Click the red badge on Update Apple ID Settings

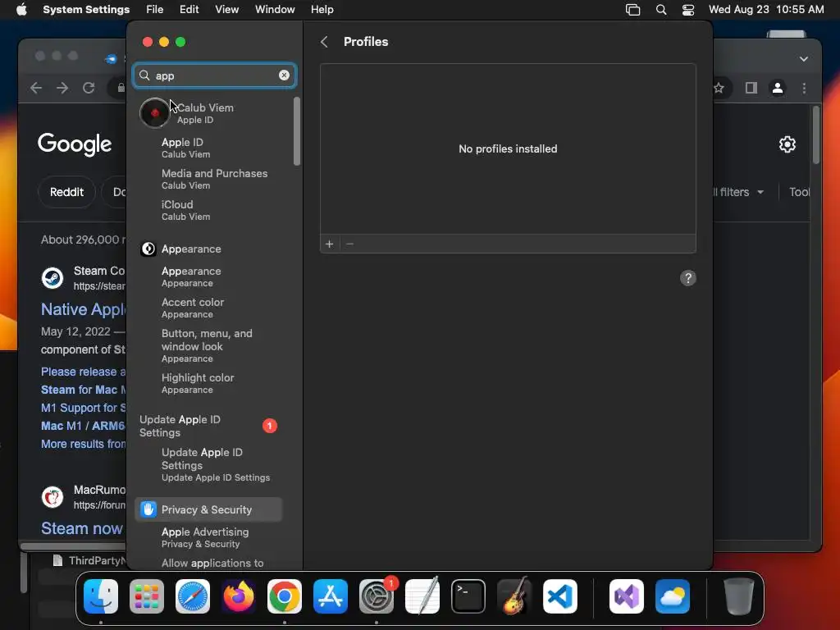(x=269, y=426)
